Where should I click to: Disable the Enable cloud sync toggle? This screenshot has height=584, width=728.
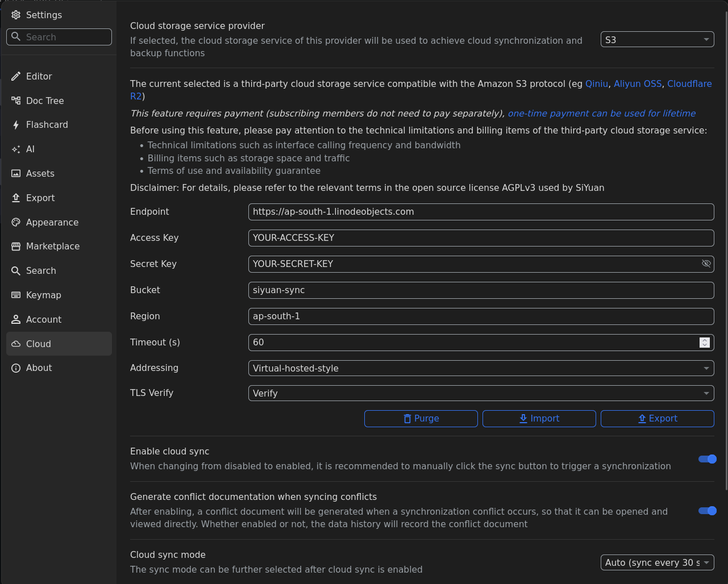(707, 459)
